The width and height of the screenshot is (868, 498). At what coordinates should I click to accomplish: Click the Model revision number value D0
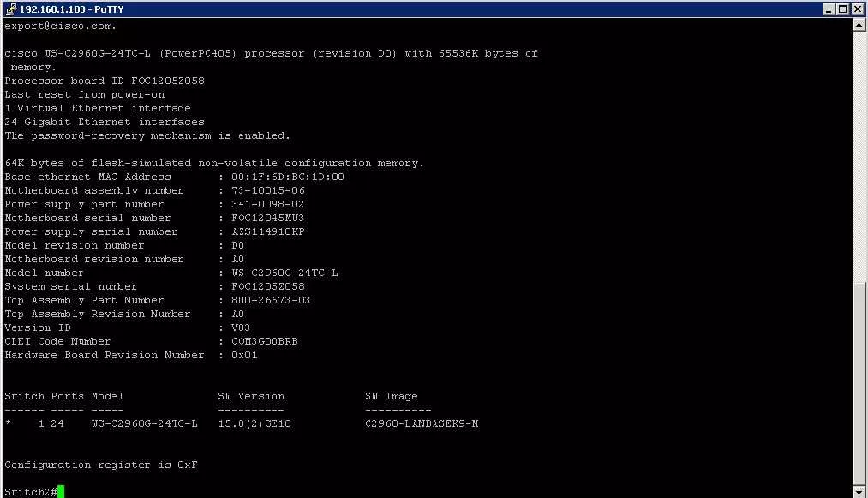coord(238,245)
